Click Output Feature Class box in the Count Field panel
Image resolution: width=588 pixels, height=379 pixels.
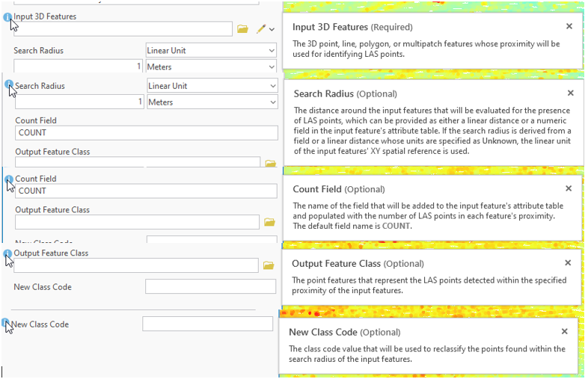tap(137, 222)
